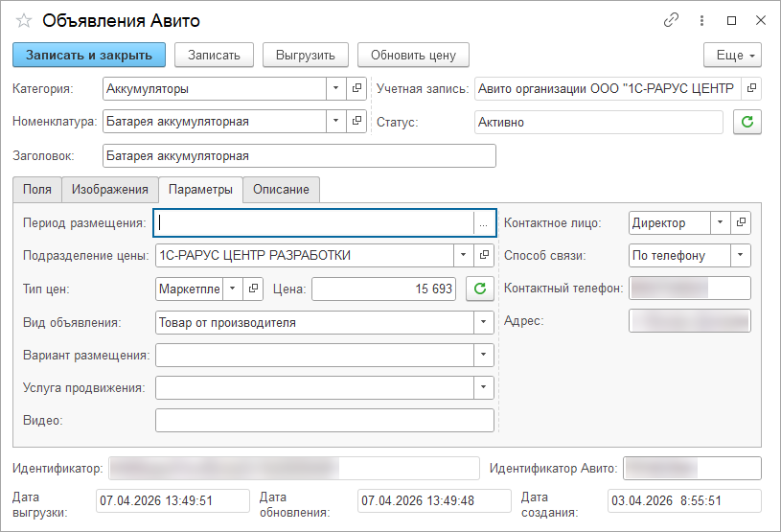
Task: Select the Параметры tab
Action: 200,189
